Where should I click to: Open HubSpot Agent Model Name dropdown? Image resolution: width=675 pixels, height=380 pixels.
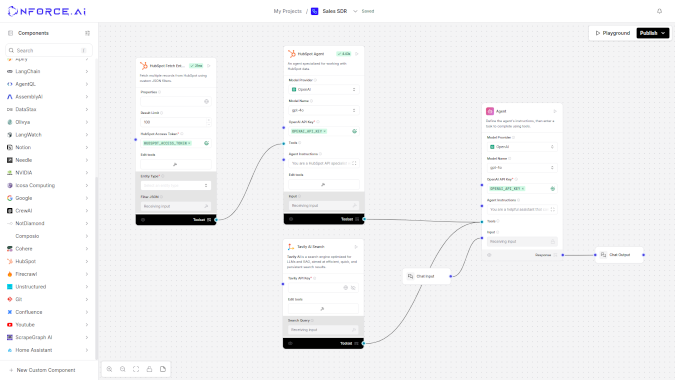pos(324,110)
